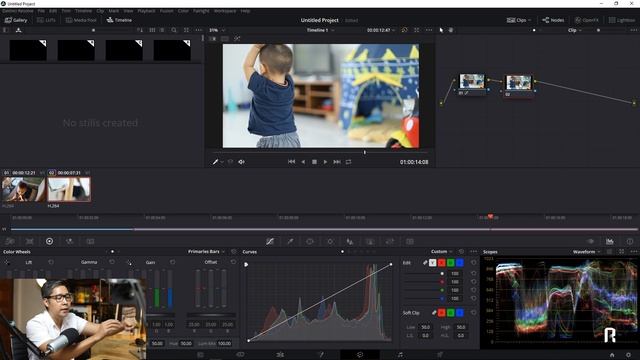Toggle Y luminance curve channel
Image resolution: width=640 pixels, height=360 pixels.
[x=432, y=262]
